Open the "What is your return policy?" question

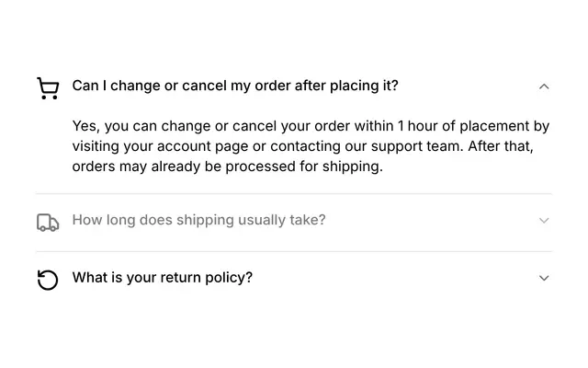[x=163, y=278]
